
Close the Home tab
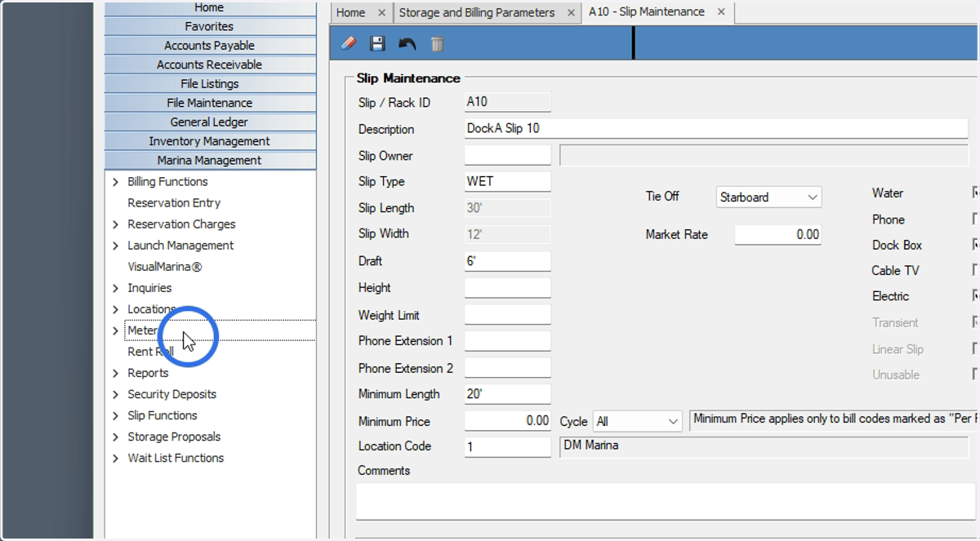(x=382, y=12)
